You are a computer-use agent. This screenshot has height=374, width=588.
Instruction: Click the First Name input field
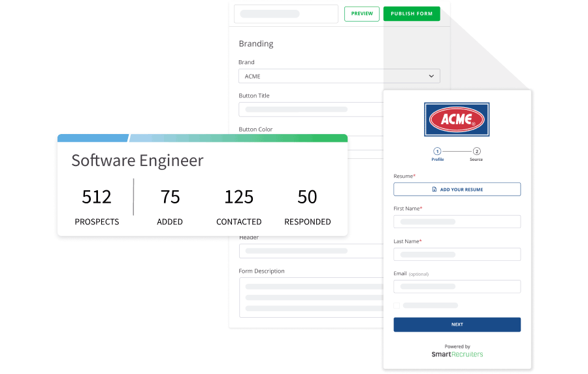point(457,222)
